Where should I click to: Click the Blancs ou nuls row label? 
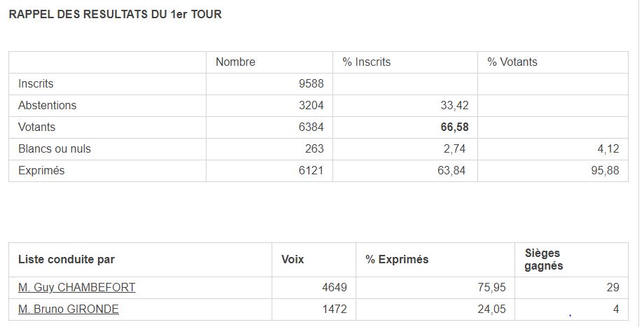(x=55, y=148)
